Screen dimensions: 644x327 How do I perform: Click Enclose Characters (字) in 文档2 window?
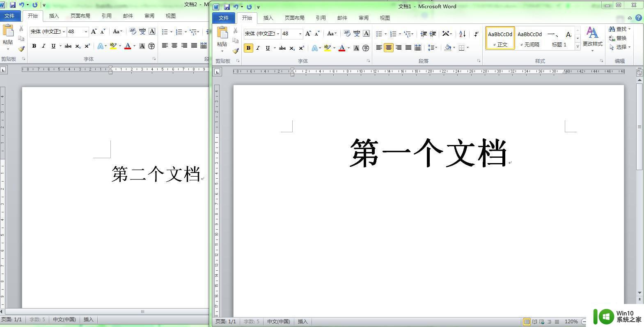point(151,46)
